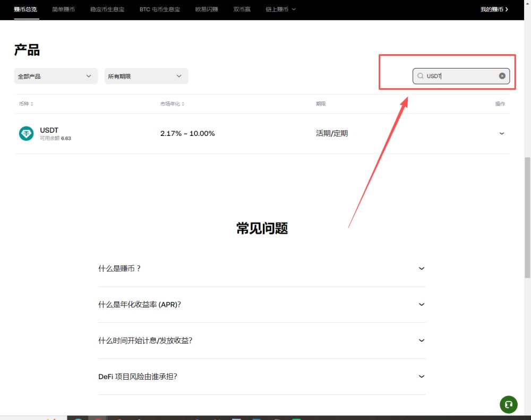
Task: Click the 2.17% ~ 10.00% rate value
Action: 187,133
